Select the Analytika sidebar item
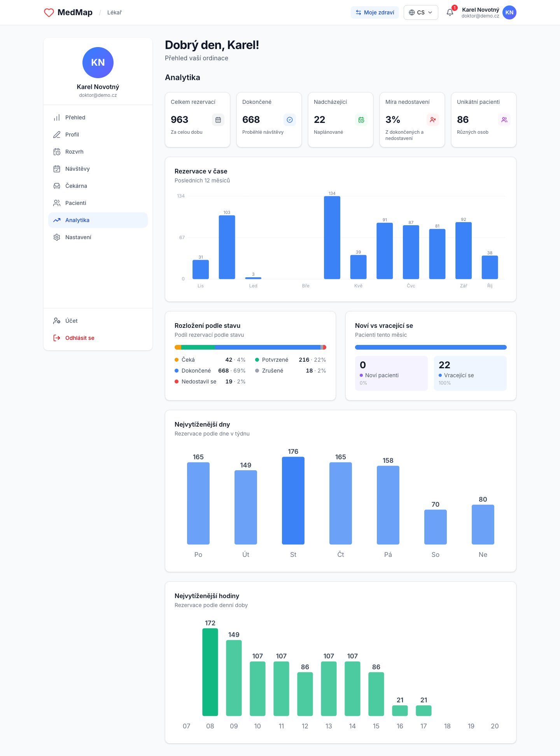560x756 pixels. 98,220
